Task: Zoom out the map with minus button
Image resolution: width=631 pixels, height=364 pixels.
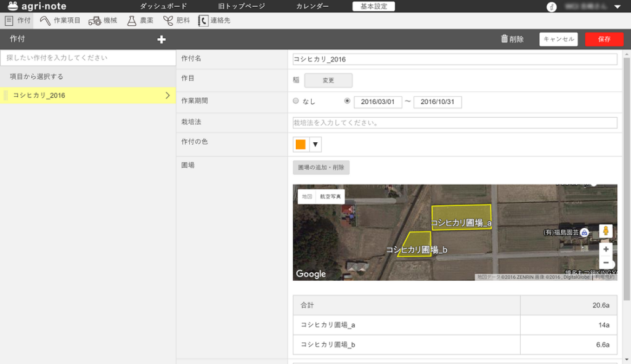Action: pos(606,262)
